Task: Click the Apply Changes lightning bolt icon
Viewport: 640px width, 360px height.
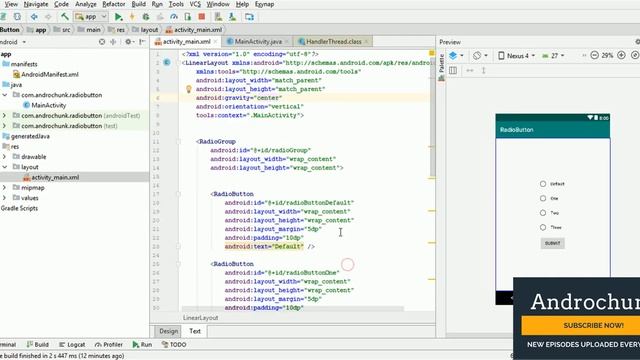Action: coord(132,17)
